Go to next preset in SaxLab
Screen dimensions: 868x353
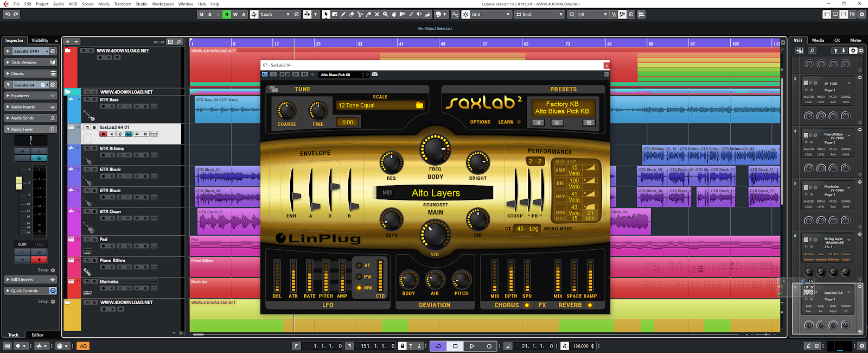(x=557, y=123)
